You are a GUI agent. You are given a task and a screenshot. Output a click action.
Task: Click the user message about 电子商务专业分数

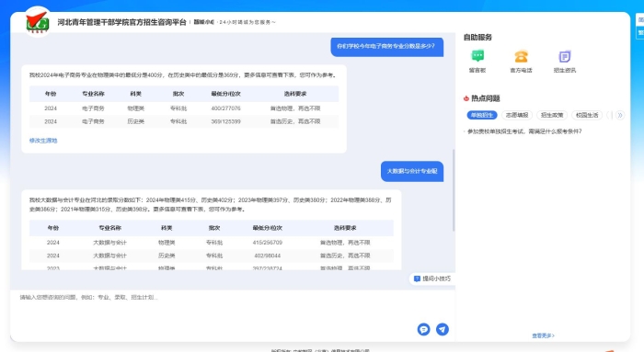point(387,47)
